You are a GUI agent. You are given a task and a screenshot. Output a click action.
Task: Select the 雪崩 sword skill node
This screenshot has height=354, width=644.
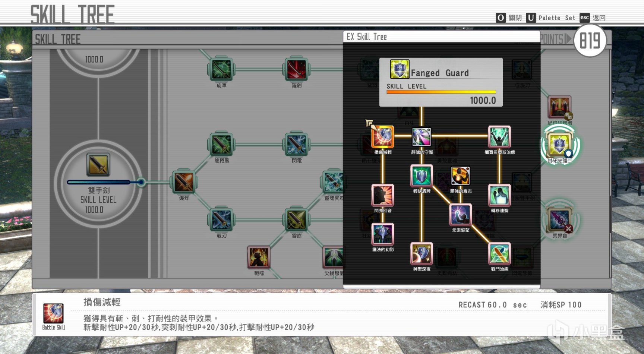coord(297,219)
